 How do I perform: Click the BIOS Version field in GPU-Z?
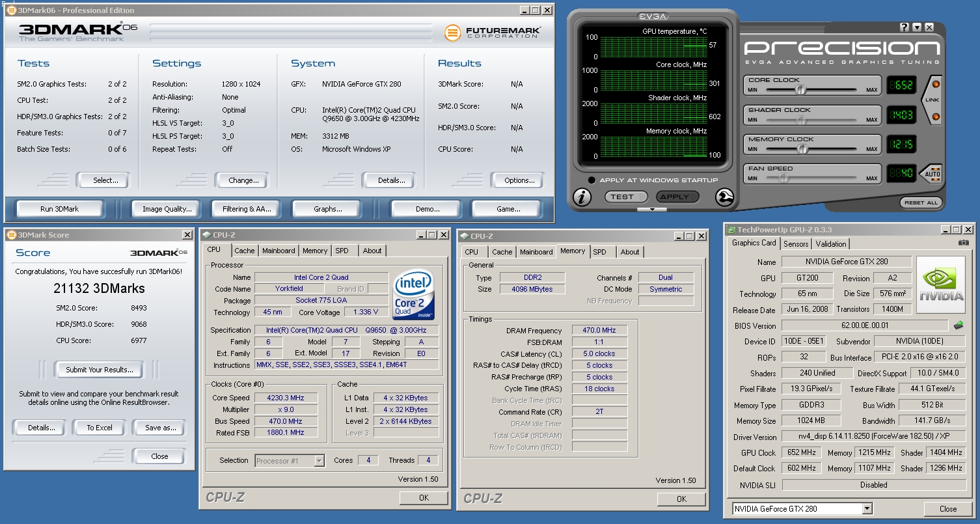[x=864, y=325]
